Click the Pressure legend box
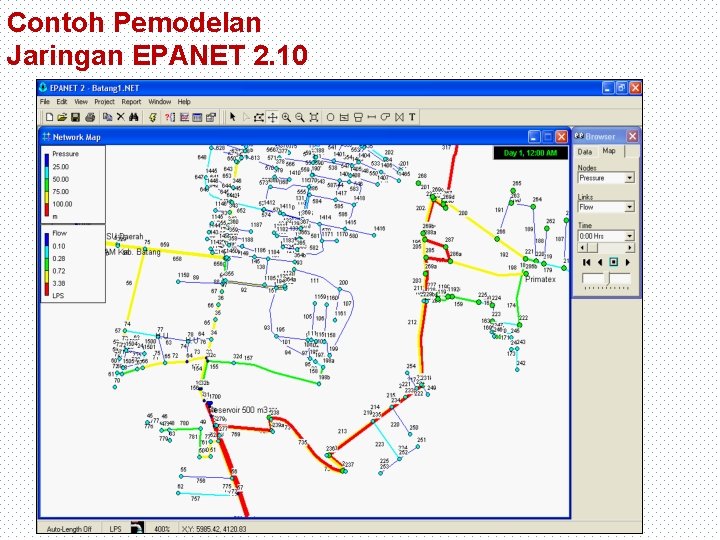Viewport: 720px width, 540px height. point(73,185)
